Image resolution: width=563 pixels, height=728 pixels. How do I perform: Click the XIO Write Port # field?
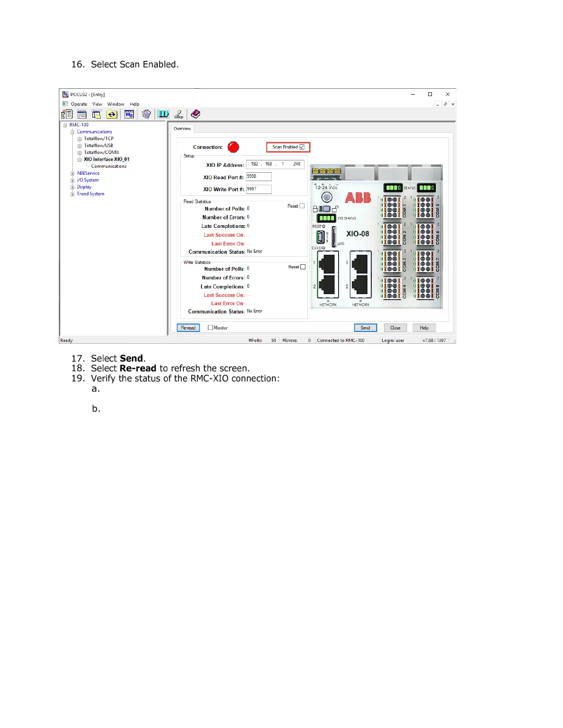259,189
